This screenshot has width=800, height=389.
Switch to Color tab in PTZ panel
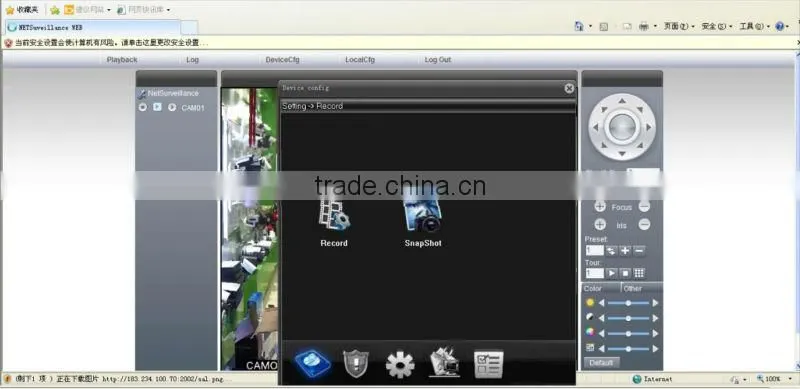(601, 288)
